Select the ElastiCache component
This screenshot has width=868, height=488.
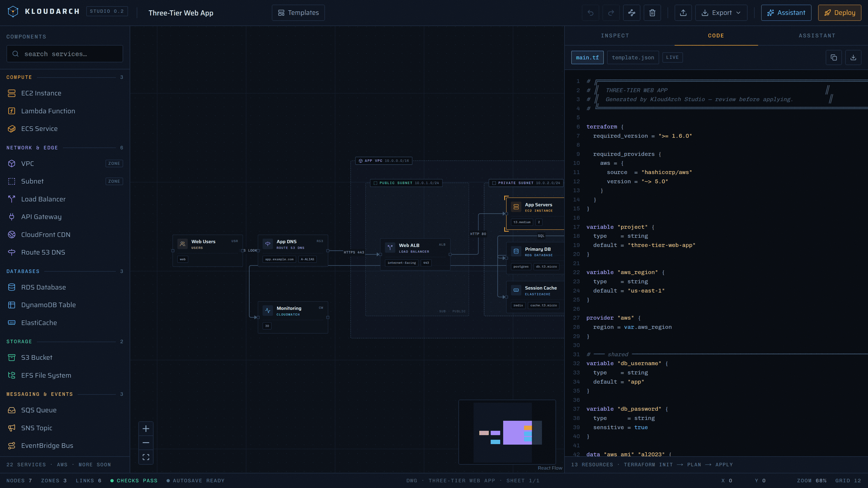pos(65,323)
